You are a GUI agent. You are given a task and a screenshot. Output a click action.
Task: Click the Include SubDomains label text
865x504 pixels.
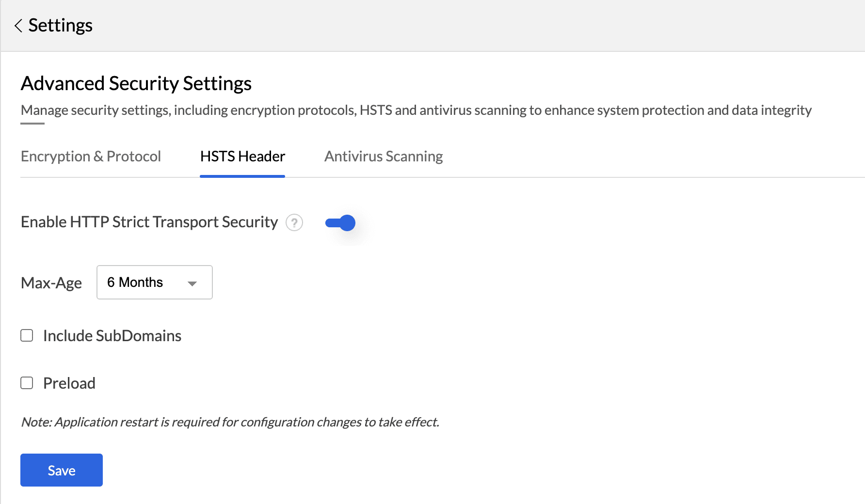coord(112,336)
